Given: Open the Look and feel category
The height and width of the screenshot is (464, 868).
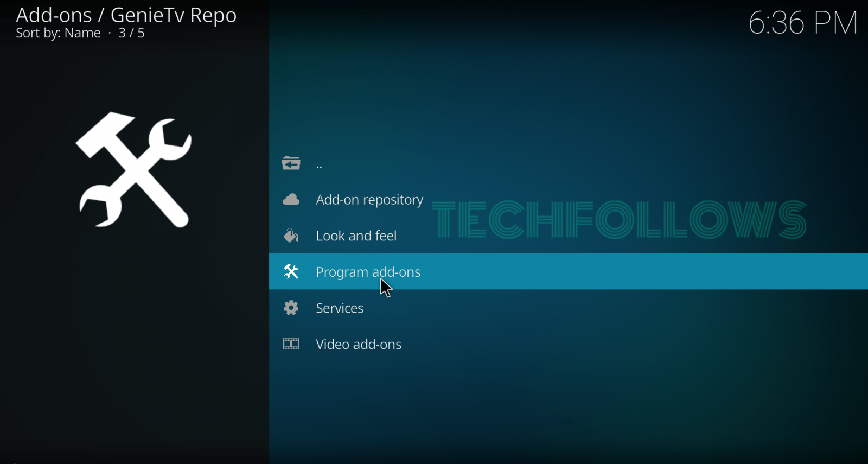Looking at the screenshot, I should click(568, 236).
